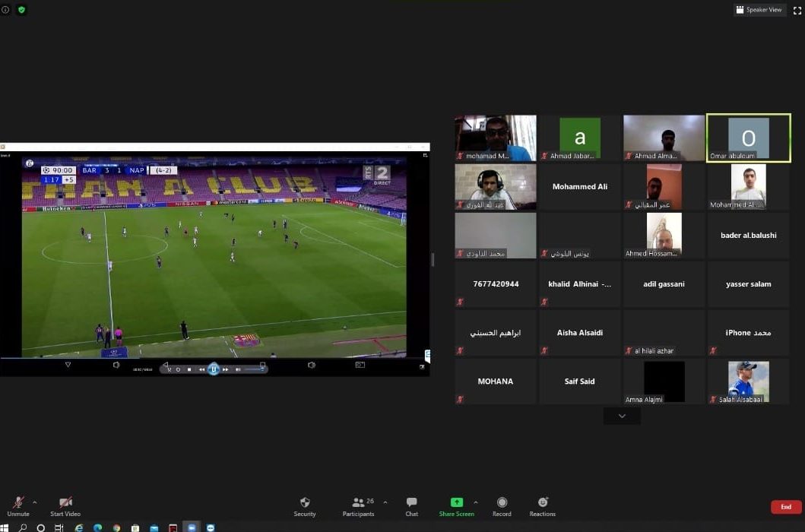Viewport: 805px width, 532px height.
Task: Open the Chat panel
Action: coord(412,506)
